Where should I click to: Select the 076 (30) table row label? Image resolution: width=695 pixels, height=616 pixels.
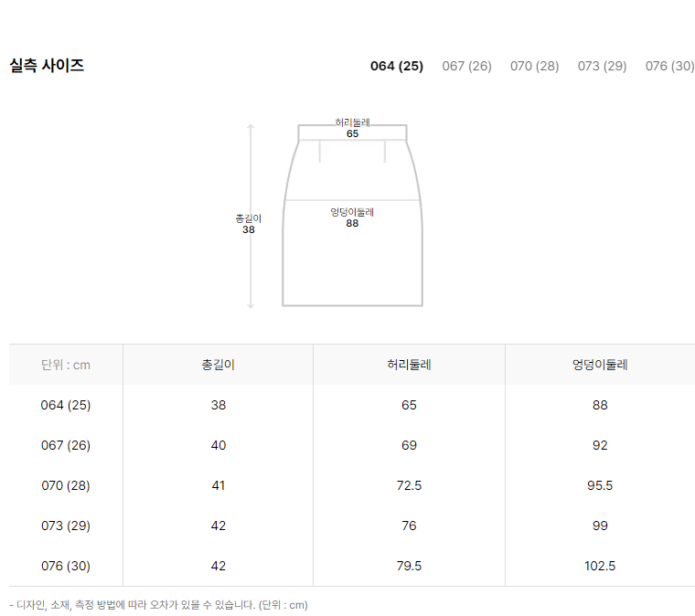66,566
